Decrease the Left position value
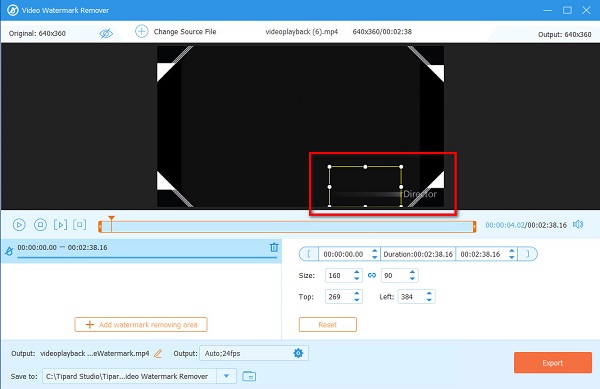 click(x=429, y=300)
